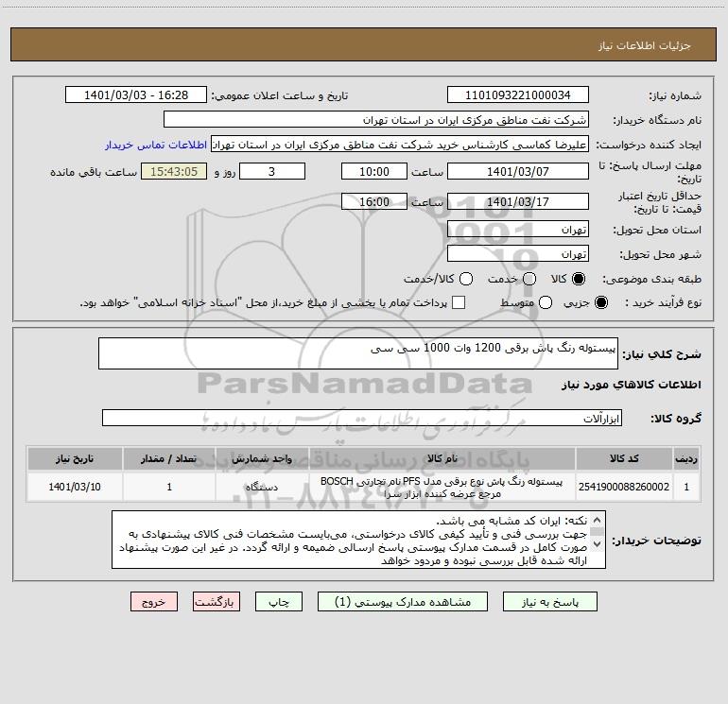Click the تاریخ نیاز column header
The width and height of the screenshot is (728, 704).
pyautogui.click(x=75, y=459)
